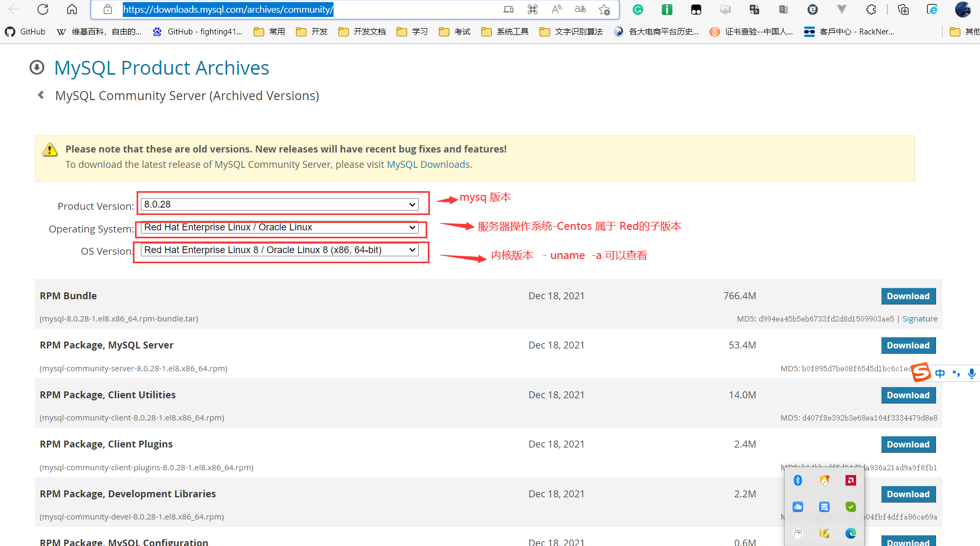Click file name mysql-8.0.28-1.el8.x86_64.rpm-bundle.tar
This screenshot has height=546, width=980.
119,319
